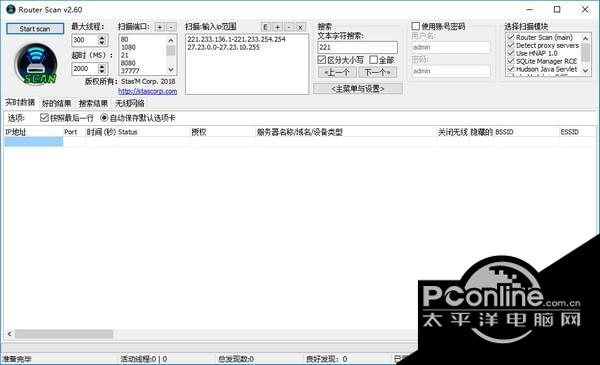
Task: Click left arrow of horizontal scrollbar
Action: point(10,334)
